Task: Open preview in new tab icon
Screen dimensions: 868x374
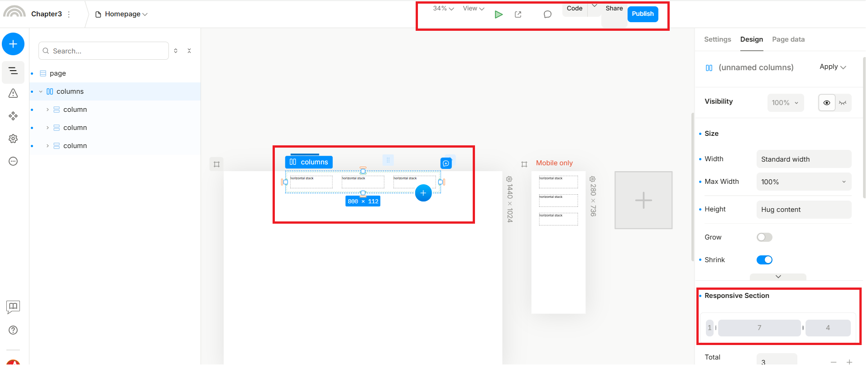Action: (x=518, y=14)
